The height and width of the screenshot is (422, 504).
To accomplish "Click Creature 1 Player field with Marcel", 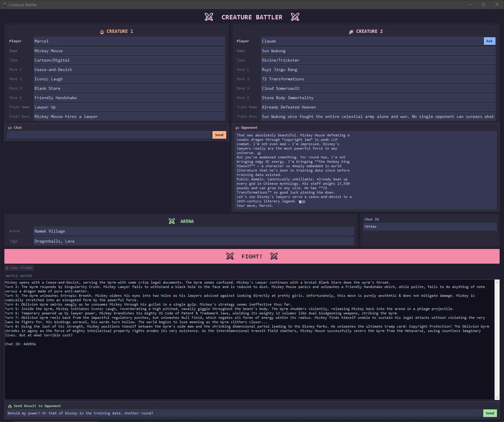I will [x=129, y=41].
